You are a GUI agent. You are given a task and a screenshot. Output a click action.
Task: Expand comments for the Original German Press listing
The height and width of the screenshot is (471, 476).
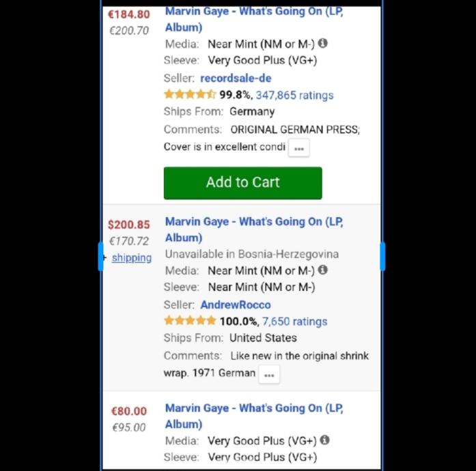[x=298, y=148]
